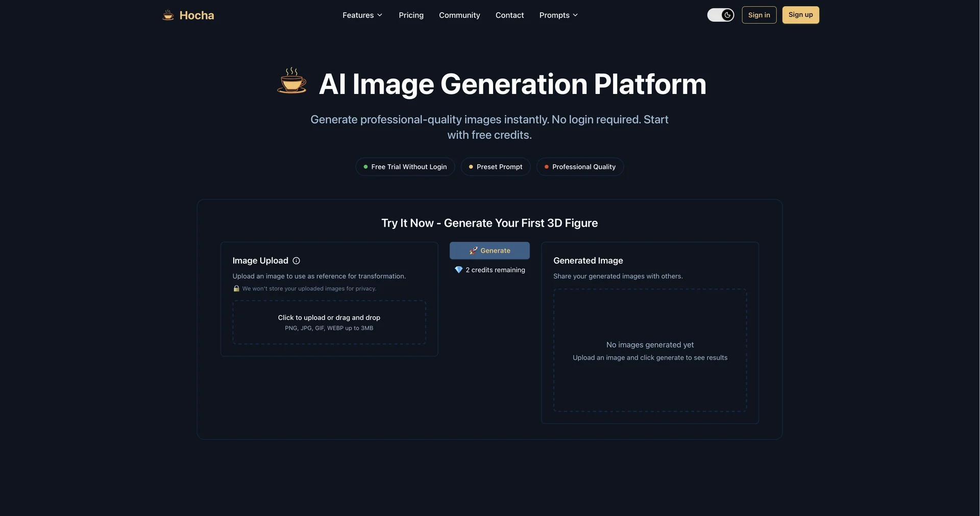Open the Pricing page
The height and width of the screenshot is (516, 980).
tap(411, 15)
